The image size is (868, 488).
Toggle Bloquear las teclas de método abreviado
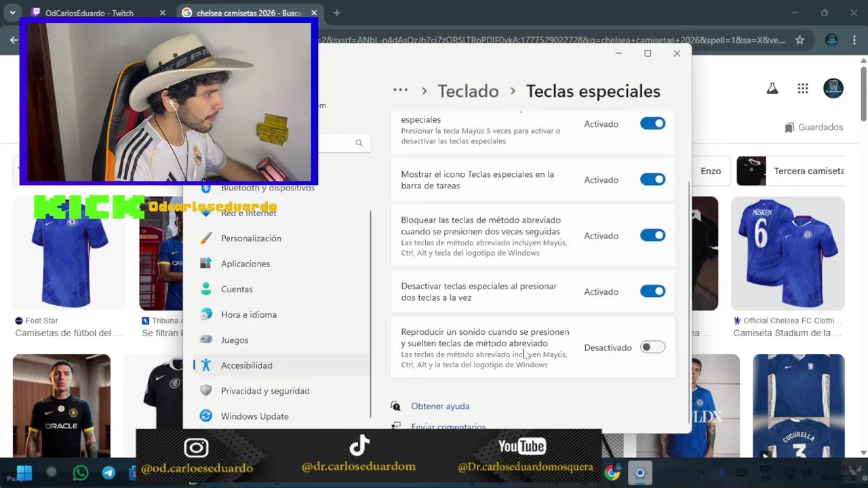point(652,236)
